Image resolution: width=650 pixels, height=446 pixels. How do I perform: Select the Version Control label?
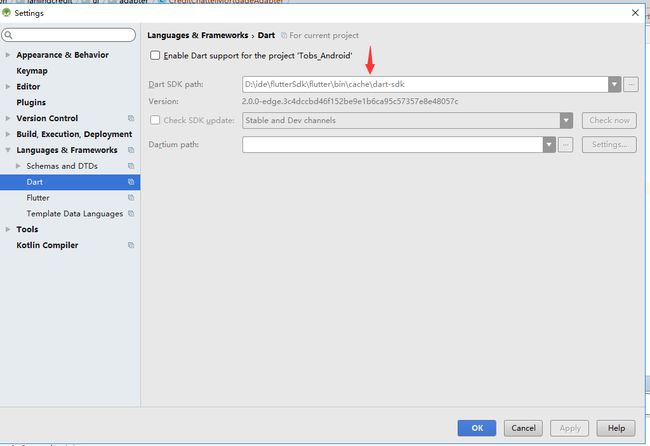pyautogui.click(x=47, y=119)
